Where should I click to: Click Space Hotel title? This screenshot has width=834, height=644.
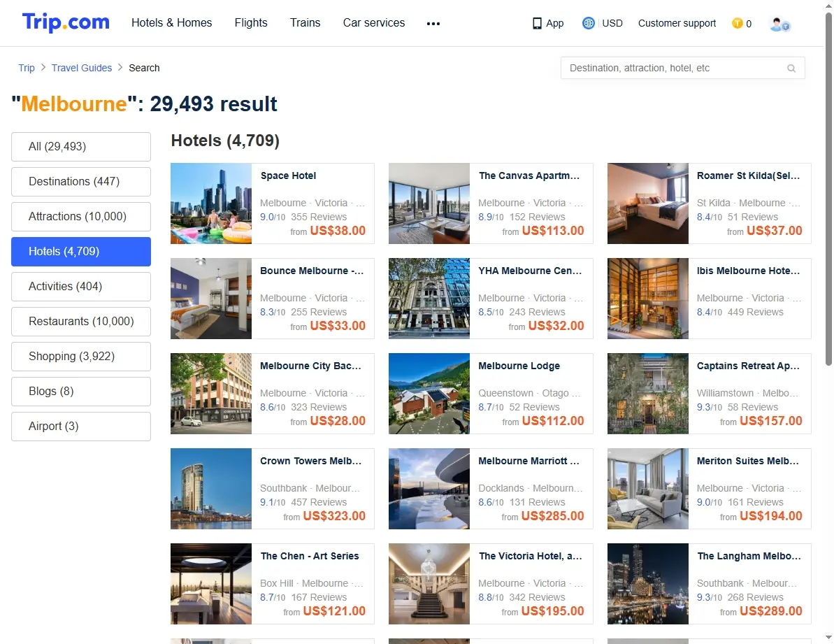[288, 176]
